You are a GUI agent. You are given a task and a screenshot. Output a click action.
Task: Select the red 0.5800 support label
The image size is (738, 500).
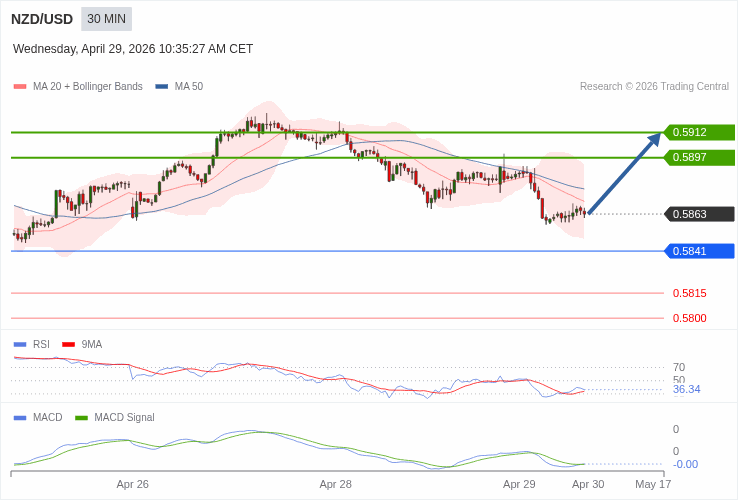tap(689, 318)
